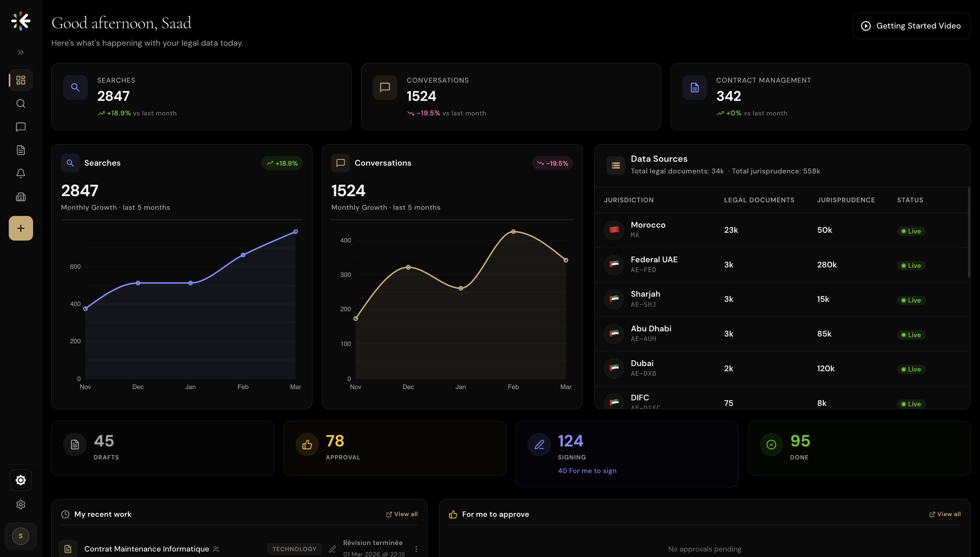Open the Dashboard grid icon in sidebar
The image size is (980, 557).
[21, 80]
